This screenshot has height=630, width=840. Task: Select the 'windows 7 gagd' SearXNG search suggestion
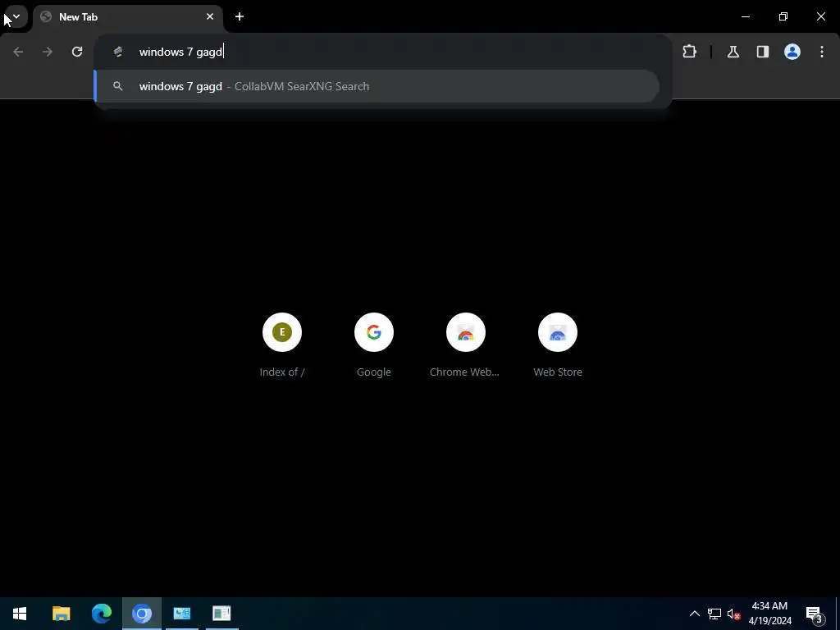coord(377,86)
